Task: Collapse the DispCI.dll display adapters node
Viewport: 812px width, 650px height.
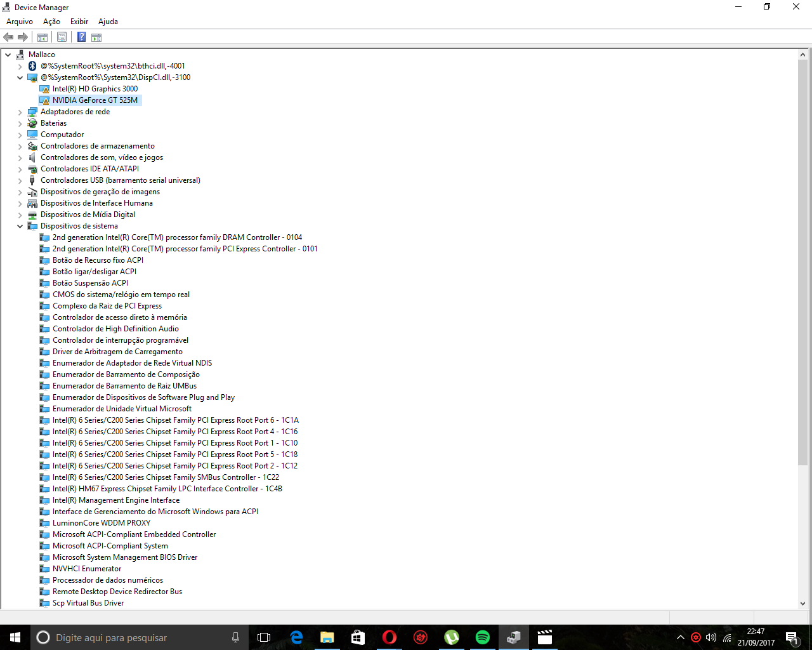Action: 20,77
